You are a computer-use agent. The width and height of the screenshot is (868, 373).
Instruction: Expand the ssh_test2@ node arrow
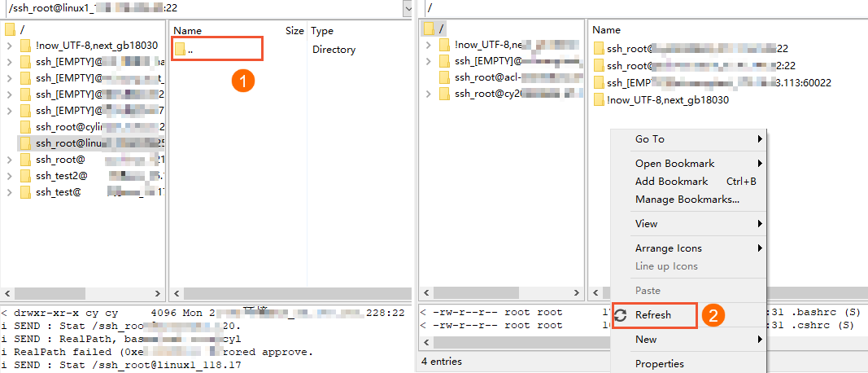[x=10, y=176]
